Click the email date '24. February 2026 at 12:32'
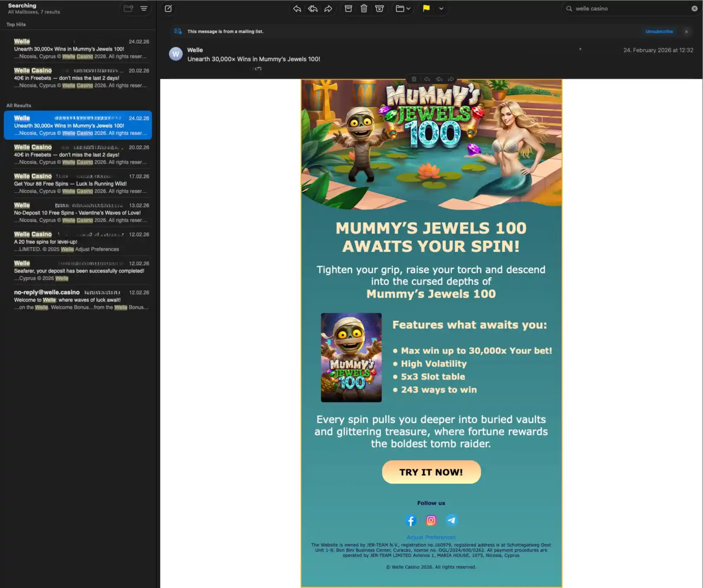703x588 pixels. pyautogui.click(x=658, y=50)
